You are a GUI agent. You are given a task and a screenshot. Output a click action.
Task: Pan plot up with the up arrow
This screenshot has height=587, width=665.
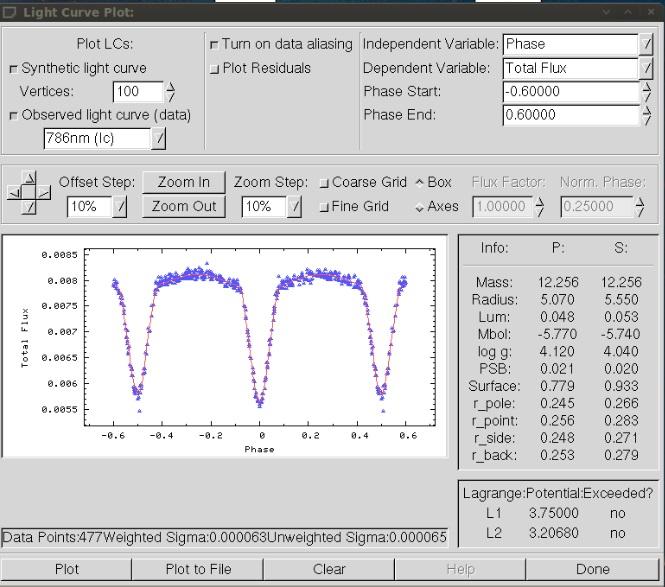(x=29, y=178)
